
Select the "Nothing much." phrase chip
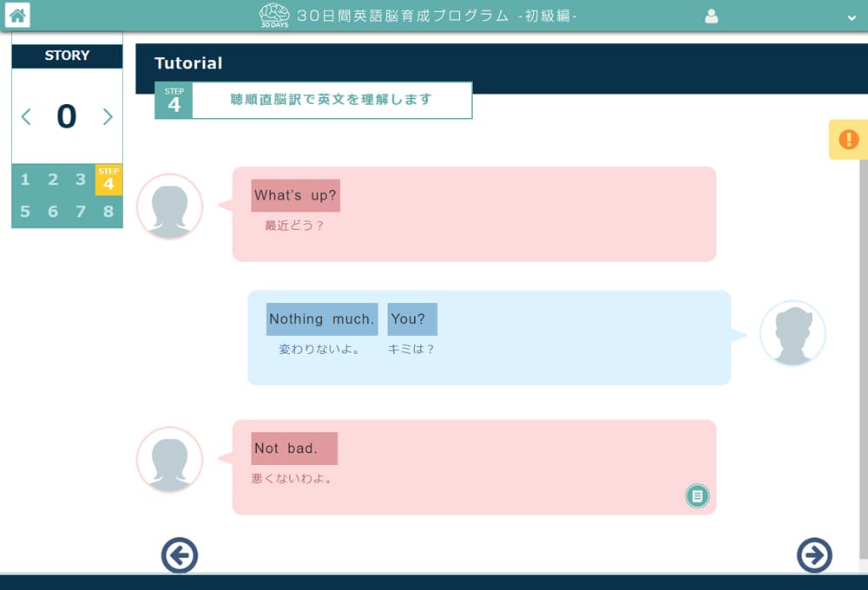[320, 318]
